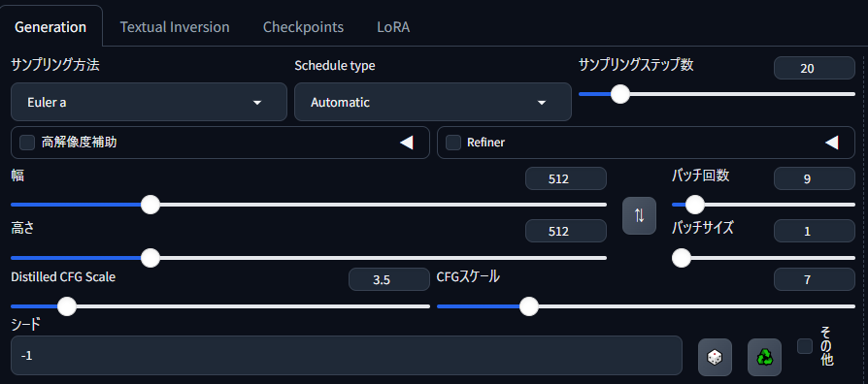Image resolution: width=868 pixels, height=384 pixels.
Task: Switch to the Checkpoints tab
Action: [303, 27]
